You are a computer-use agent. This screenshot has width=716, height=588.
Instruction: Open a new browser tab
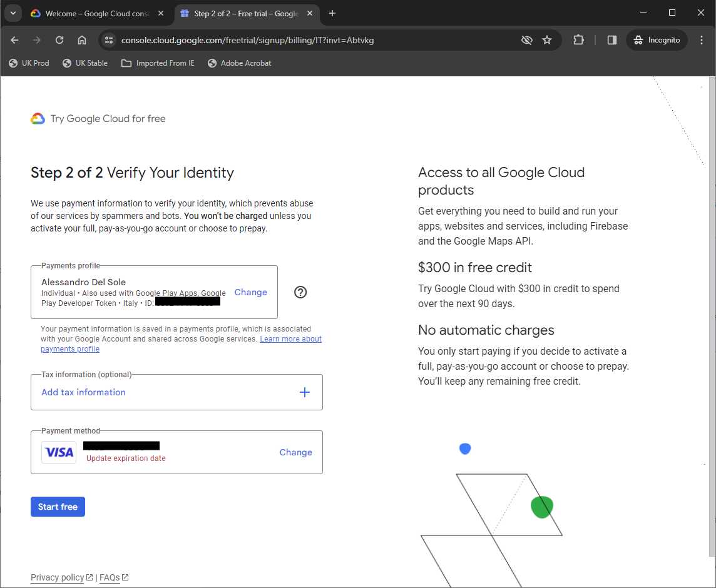332,13
